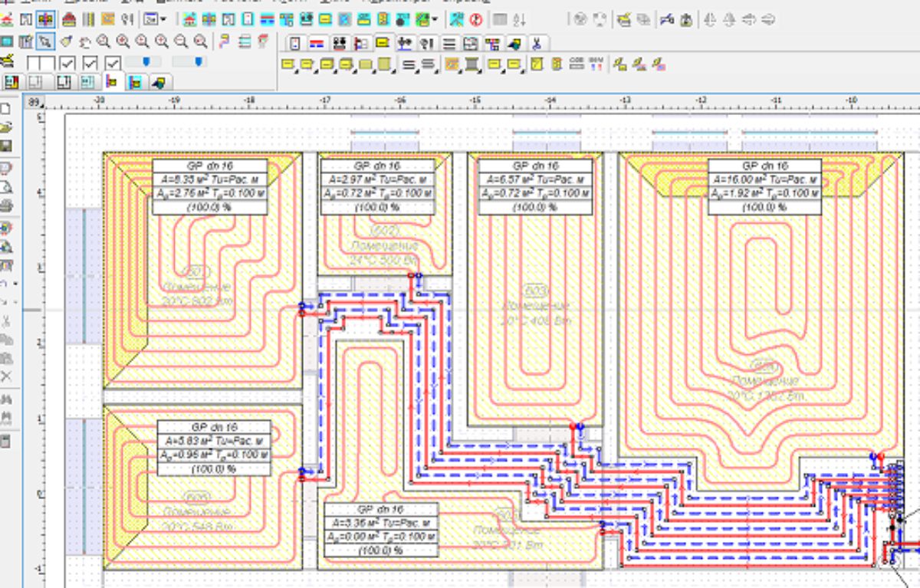Viewport: 920px width, 588px height.
Task: Click the pipe spool column icon
Action: [x=472, y=64]
